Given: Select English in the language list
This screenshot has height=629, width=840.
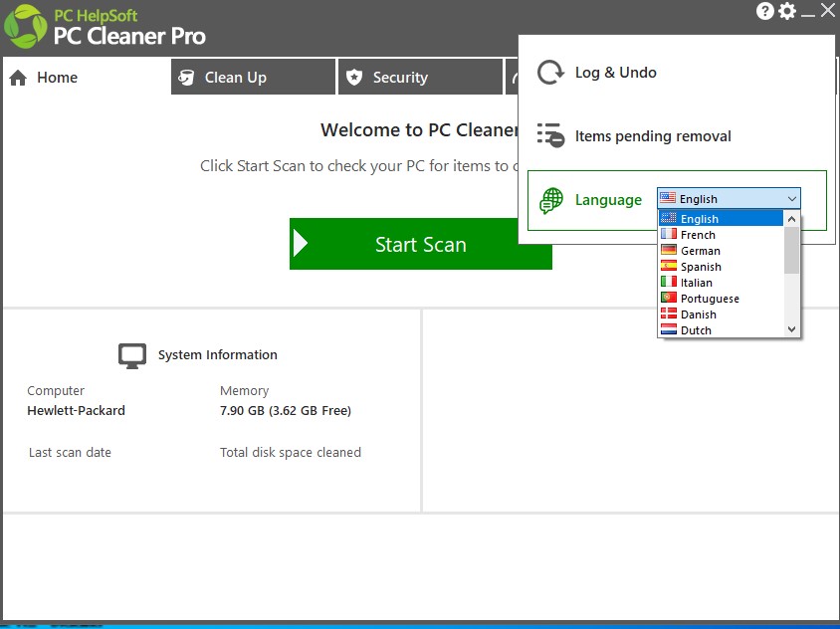Looking at the screenshot, I should (721, 219).
